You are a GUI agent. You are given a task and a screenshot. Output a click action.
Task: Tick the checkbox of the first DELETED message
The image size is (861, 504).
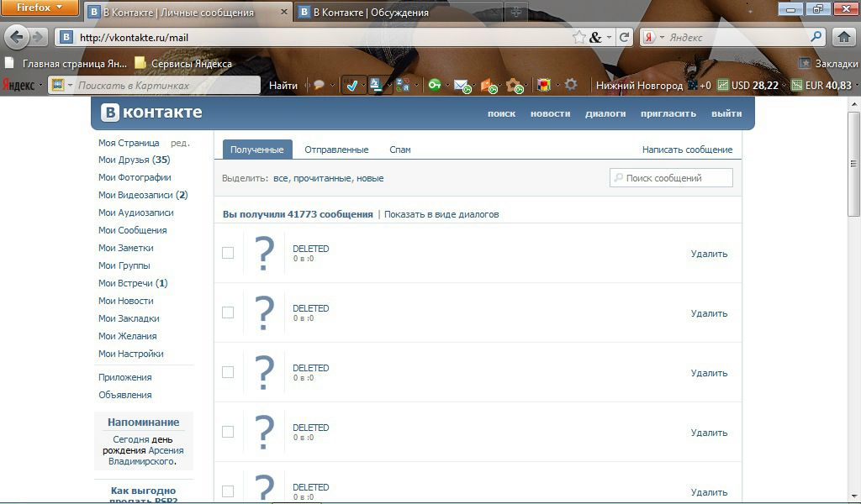click(x=228, y=253)
